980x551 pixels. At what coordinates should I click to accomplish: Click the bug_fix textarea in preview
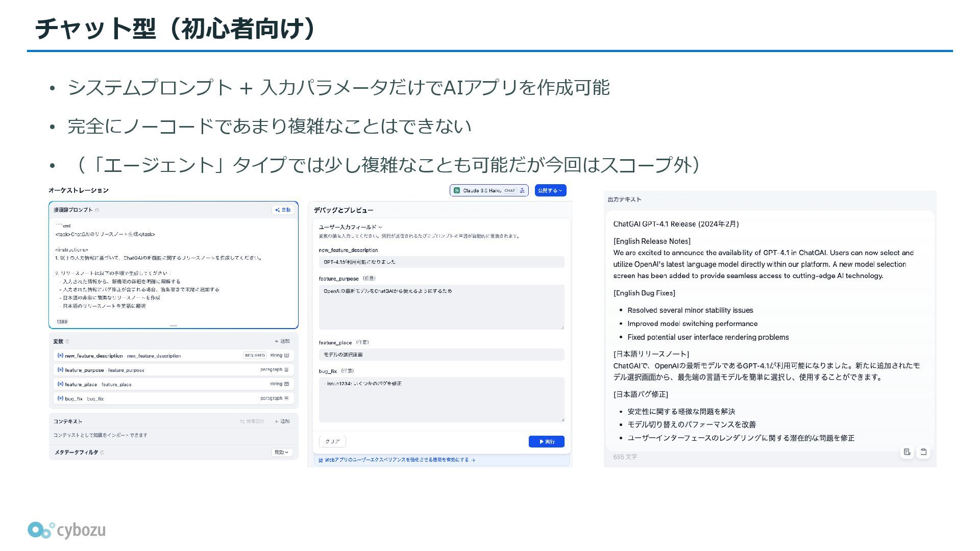click(x=442, y=399)
